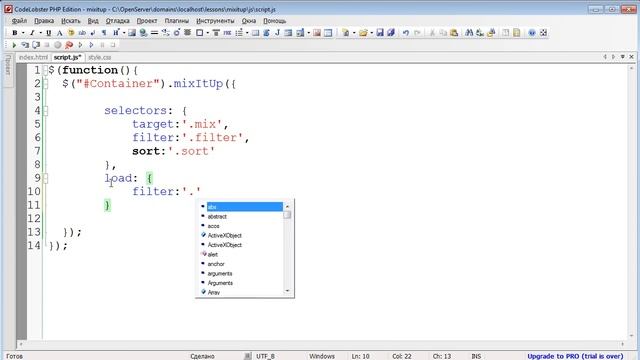Choose 'alert' from autocomplete list
Screen dimensions: 640x360
(x=213, y=254)
